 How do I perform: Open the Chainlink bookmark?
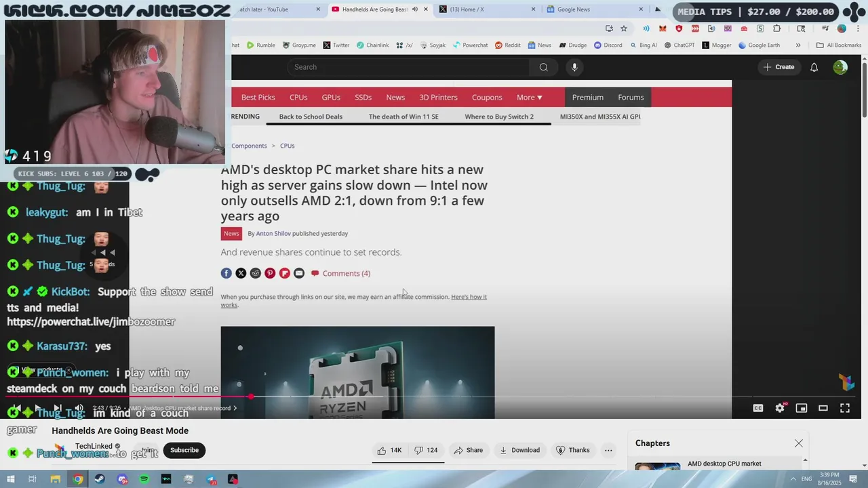(x=372, y=45)
